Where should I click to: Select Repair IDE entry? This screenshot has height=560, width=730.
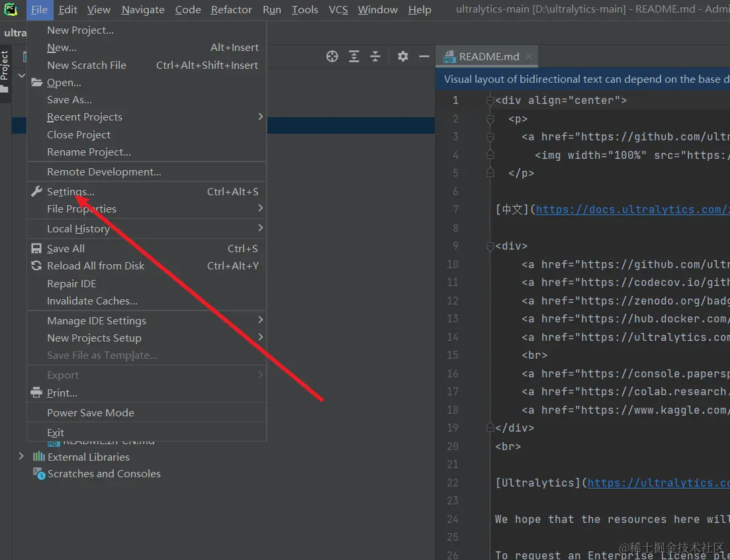tap(147, 283)
